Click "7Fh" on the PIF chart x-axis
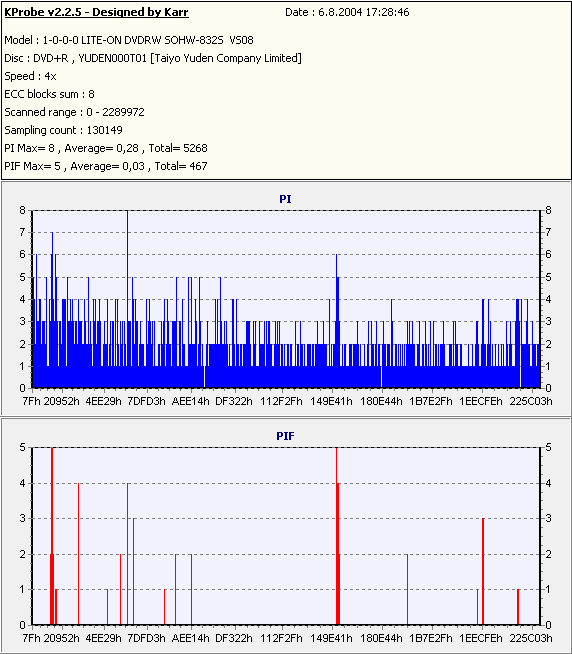This screenshot has width=572, height=654. (31, 638)
